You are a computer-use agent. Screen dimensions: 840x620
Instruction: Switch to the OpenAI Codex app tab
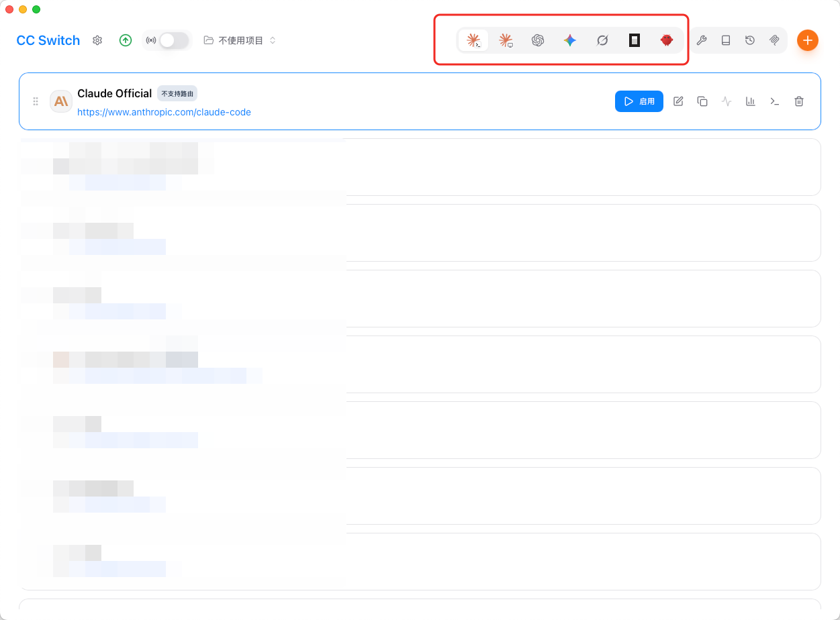pyautogui.click(x=538, y=40)
